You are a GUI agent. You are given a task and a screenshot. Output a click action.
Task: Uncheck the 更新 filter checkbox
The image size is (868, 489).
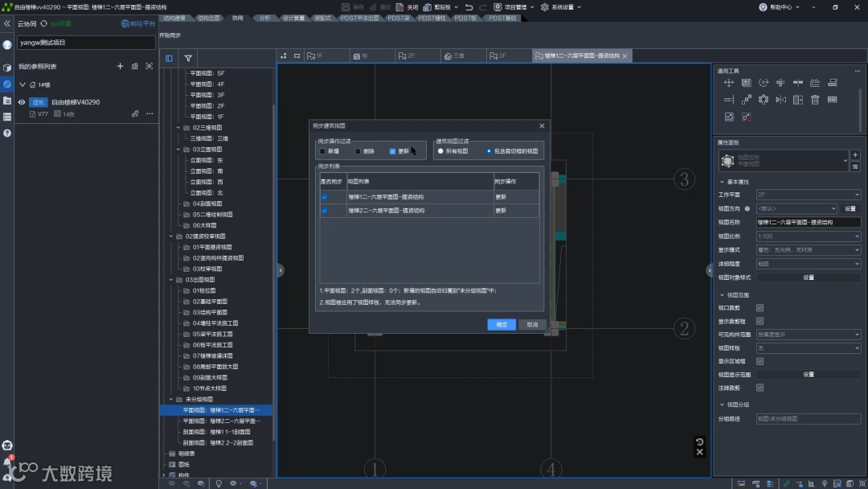pos(392,151)
